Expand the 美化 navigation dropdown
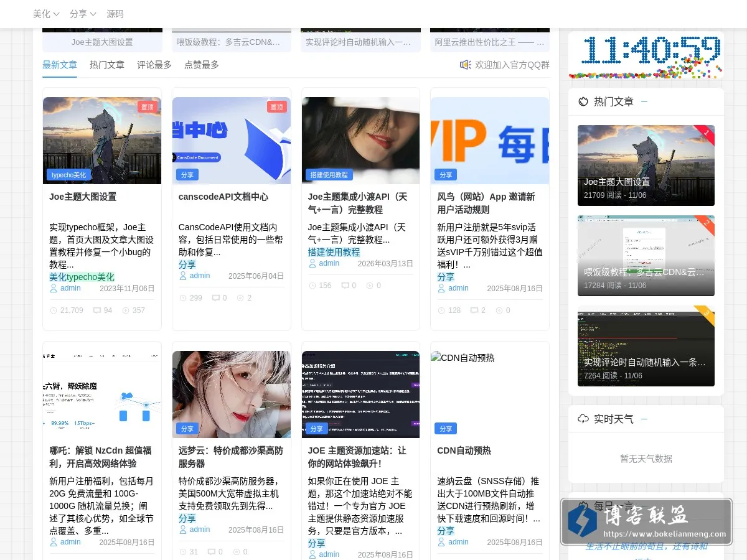The height and width of the screenshot is (560, 747). click(x=46, y=14)
